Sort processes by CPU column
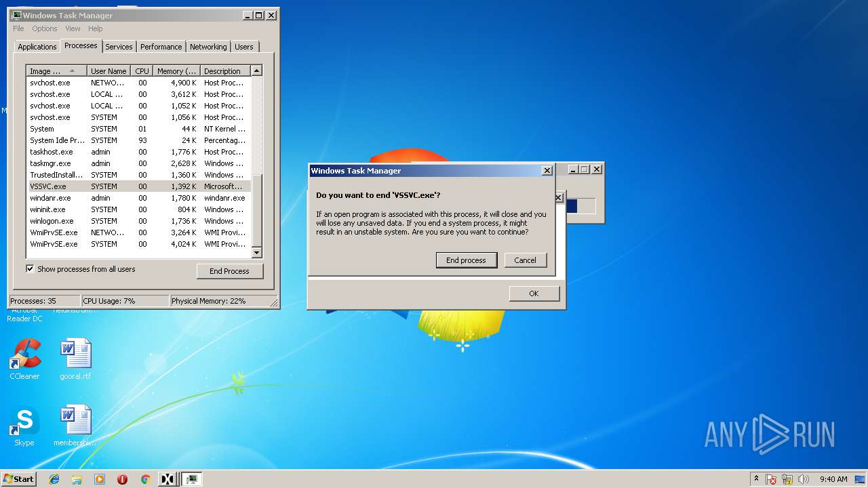 coord(142,70)
